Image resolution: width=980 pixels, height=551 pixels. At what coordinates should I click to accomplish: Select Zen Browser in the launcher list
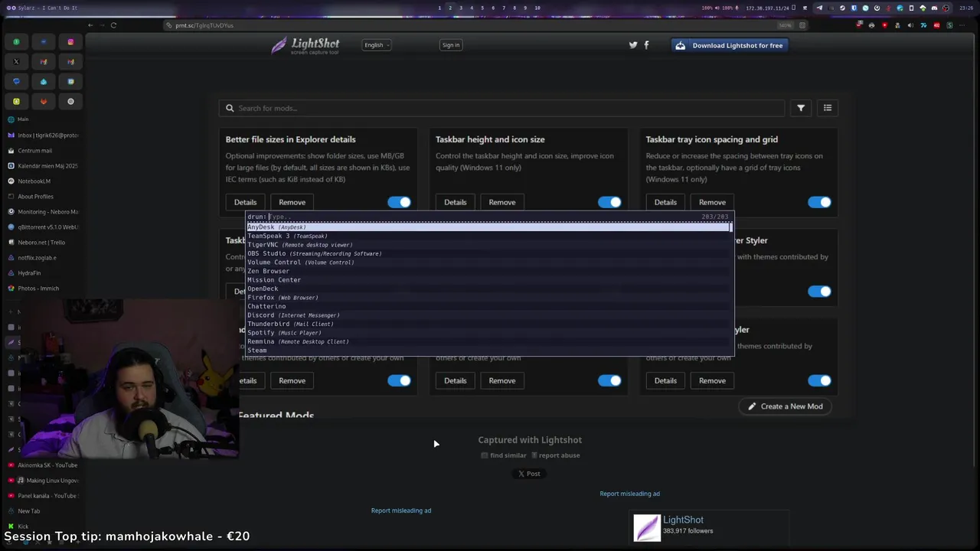[x=488, y=271]
